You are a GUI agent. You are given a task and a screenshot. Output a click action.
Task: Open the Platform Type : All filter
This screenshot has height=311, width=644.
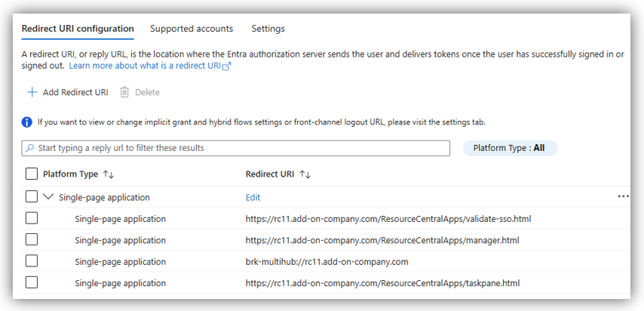pos(509,148)
